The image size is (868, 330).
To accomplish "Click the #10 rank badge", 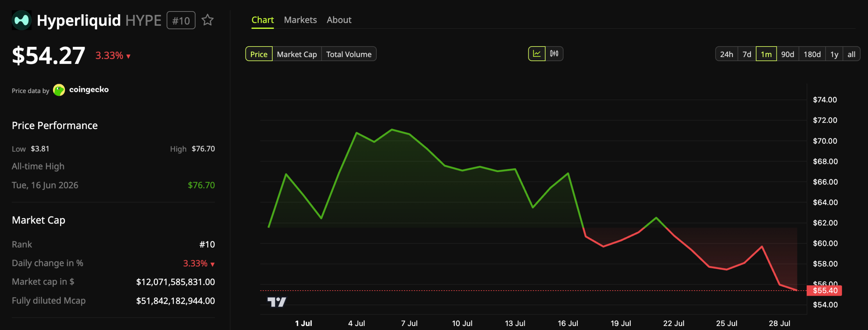I will (181, 20).
